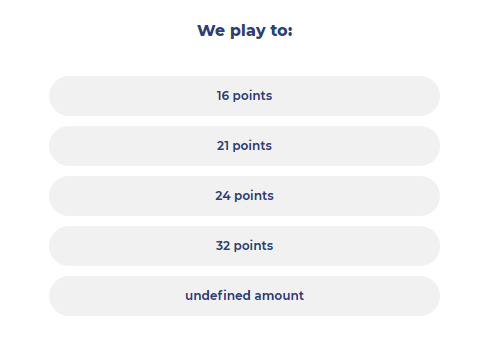Image resolution: width=481 pixels, height=360 pixels.
Task: Play to an undefined amount
Action: (x=244, y=296)
